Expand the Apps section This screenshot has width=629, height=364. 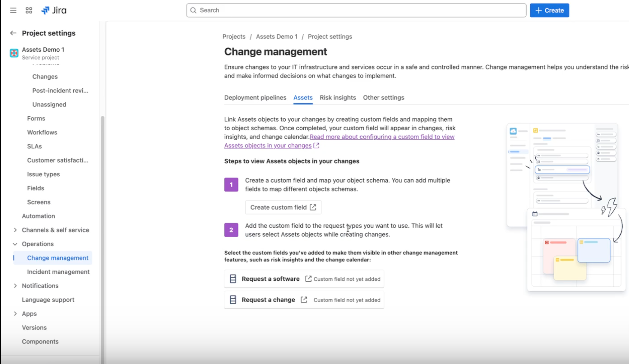pyautogui.click(x=15, y=313)
